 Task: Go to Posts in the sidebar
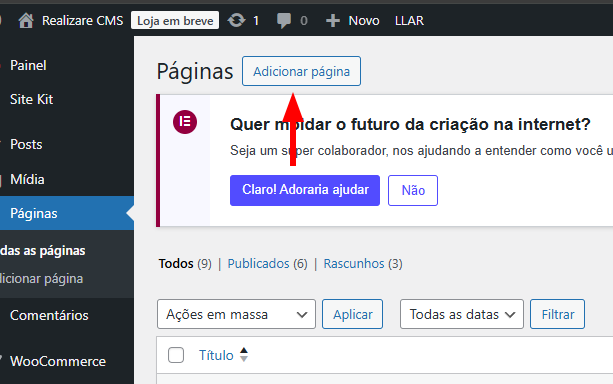coord(26,144)
